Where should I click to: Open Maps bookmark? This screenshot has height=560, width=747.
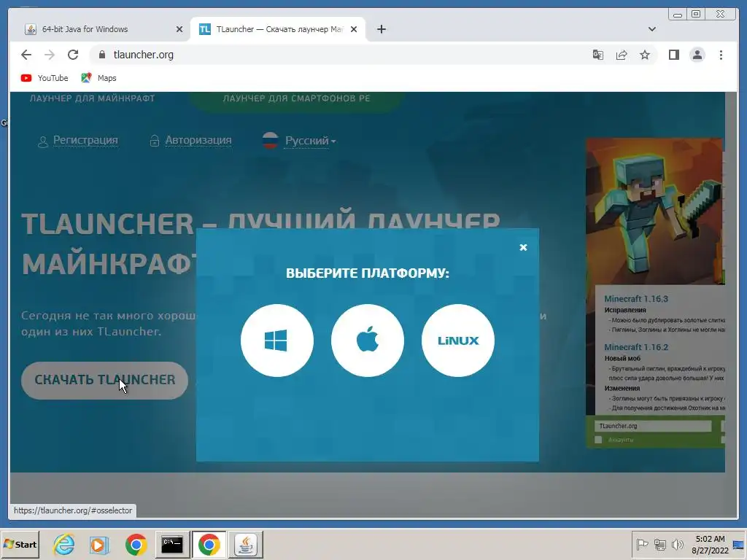(x=98, y=78)
